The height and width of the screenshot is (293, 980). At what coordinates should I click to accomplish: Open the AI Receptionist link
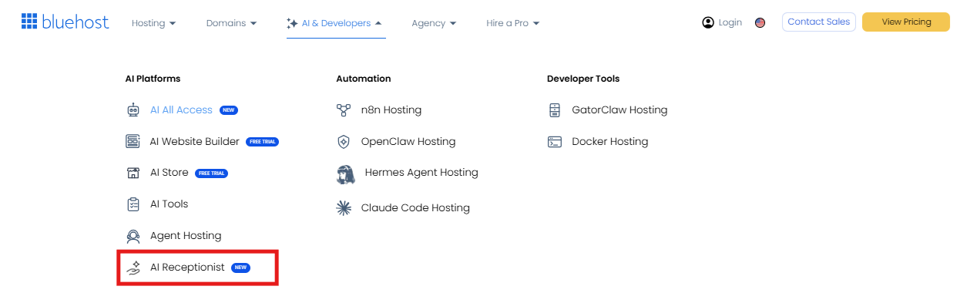[187, 268]
